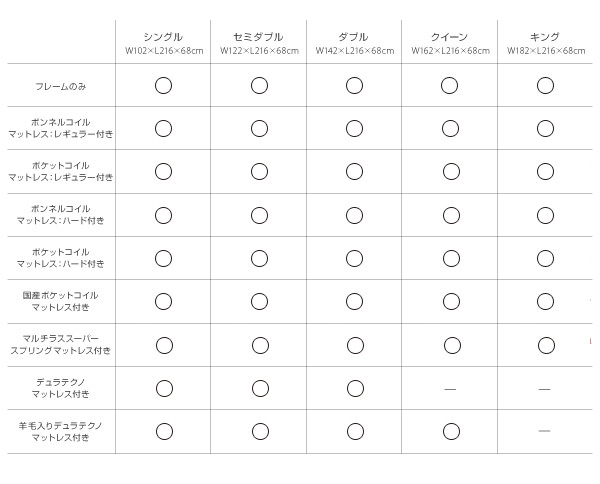600x484 pixels.
Task: Click the クイーン circle in ポケットコイル ハード付き row
Action: click(451, 259)
